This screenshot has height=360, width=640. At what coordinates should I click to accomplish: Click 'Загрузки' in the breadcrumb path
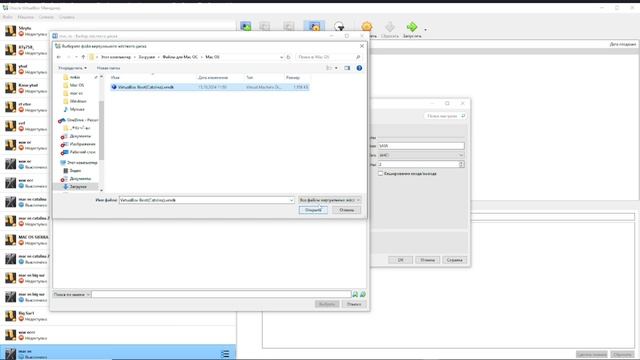[147, 57]
